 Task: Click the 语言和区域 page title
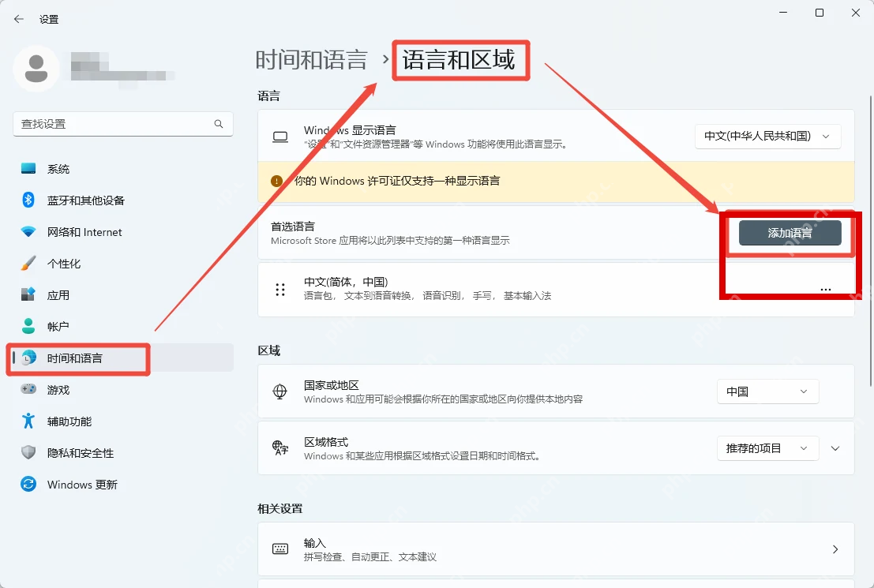coord(459,60)
